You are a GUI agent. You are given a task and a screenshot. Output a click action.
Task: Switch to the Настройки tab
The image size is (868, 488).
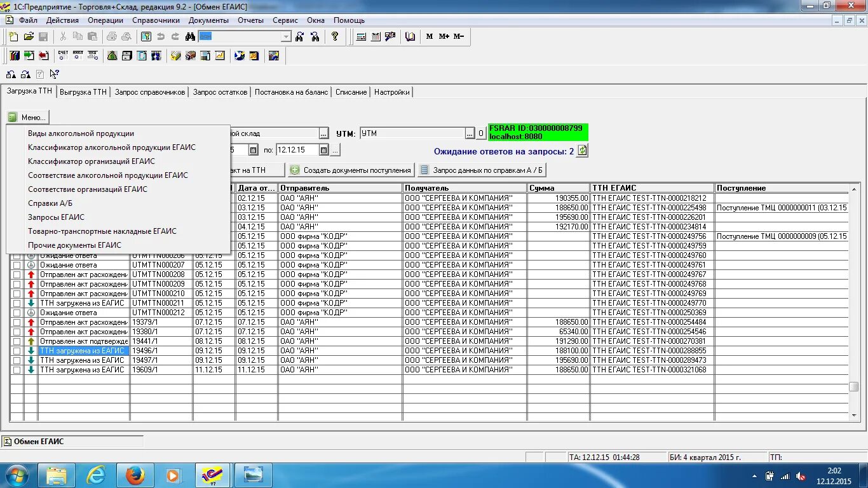tap(391, 92)
